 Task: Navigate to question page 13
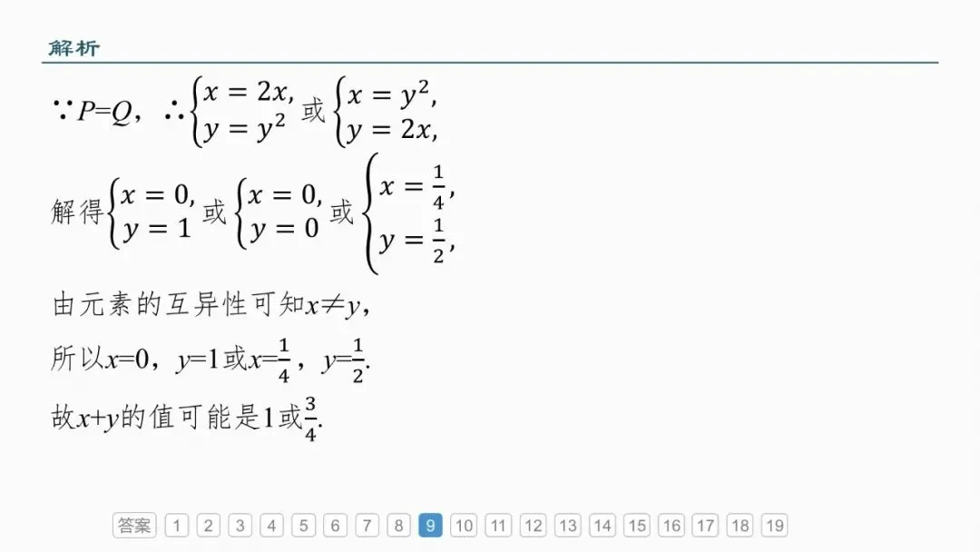(567, 525)
